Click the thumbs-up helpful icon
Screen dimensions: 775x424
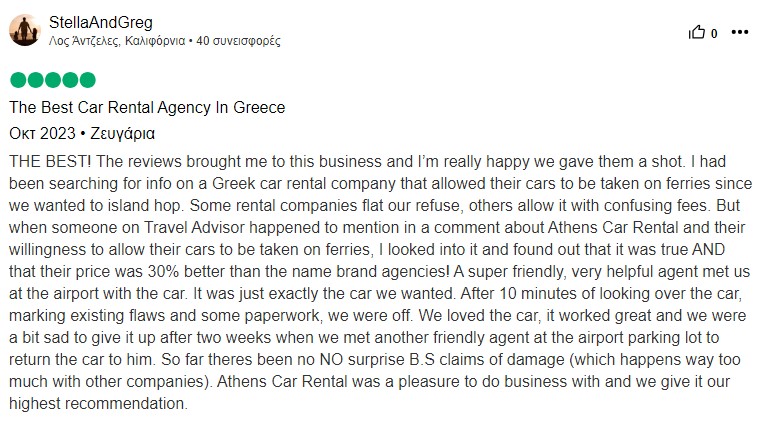(696, 32)
